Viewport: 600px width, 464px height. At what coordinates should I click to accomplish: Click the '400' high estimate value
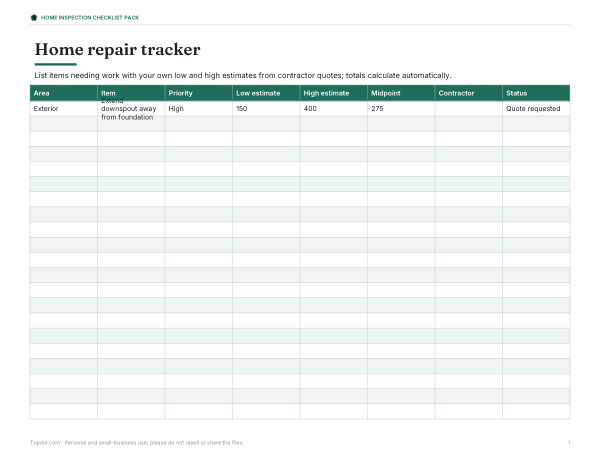(x=310, y=109)
